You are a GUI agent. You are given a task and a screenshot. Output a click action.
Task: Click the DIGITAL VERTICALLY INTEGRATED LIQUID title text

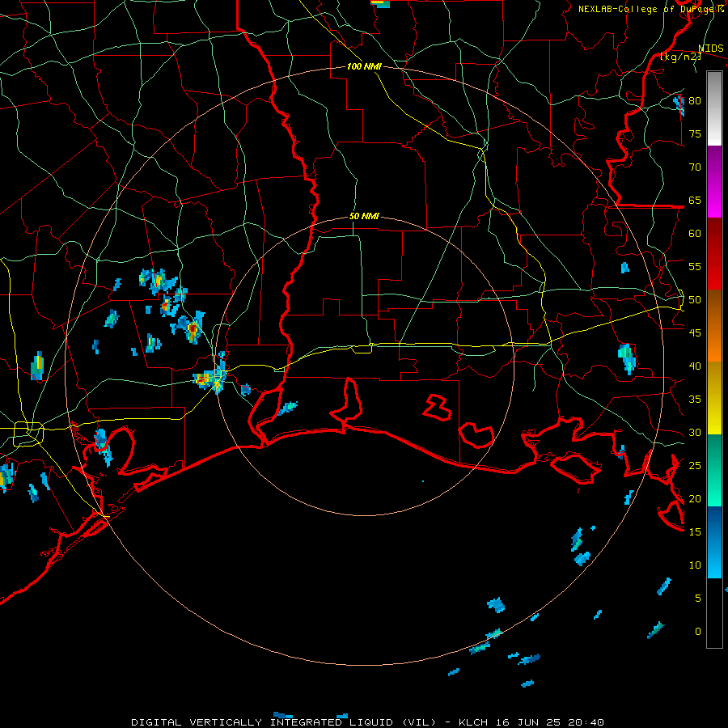coord(264,722)
